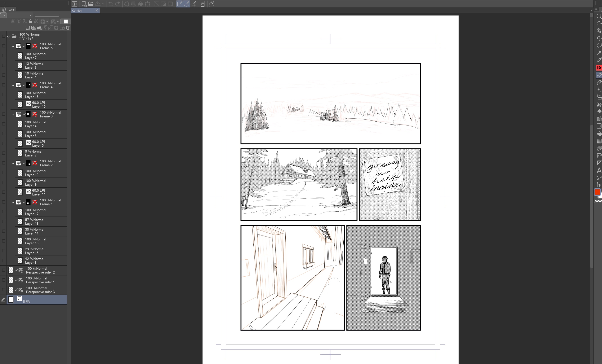
Task: Click the main drawing color swatch
Action: coord(597,192)
